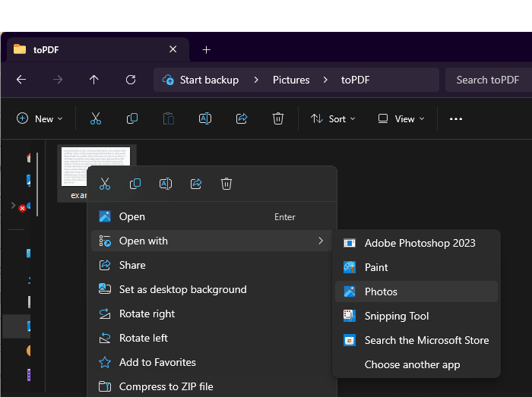The height and width of the screenshot is (397, 532).
Task: Click the Share icon in the toolbar
Action: point(242,118)
